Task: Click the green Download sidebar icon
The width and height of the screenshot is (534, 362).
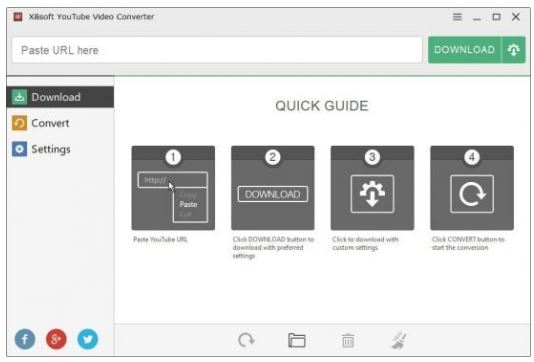Action: [x=19, y=97]
